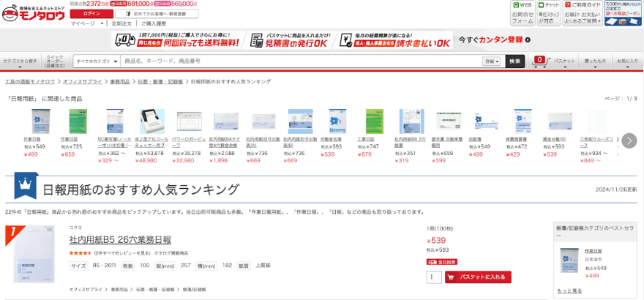Click the MonotaRO logo
The width and height of the screenshot is (644, 300).
pyautogui.click(x=34, y=13)
